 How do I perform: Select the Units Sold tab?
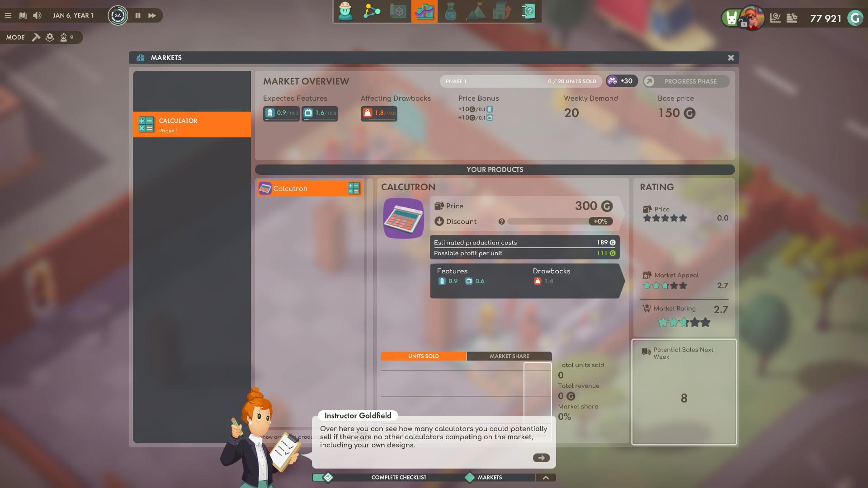pos(424,356)
